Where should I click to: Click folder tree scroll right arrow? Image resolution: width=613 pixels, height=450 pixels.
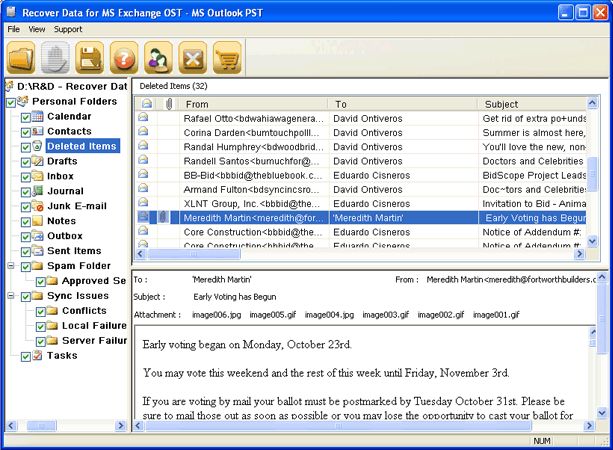[x=121, y=425]
